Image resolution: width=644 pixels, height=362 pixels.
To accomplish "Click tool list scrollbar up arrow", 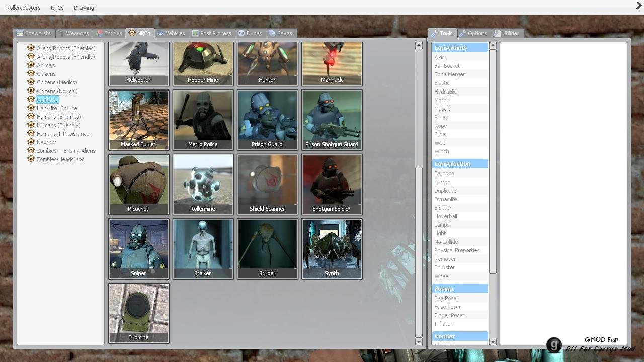I will pyautogui.click(x=493, y=45).
